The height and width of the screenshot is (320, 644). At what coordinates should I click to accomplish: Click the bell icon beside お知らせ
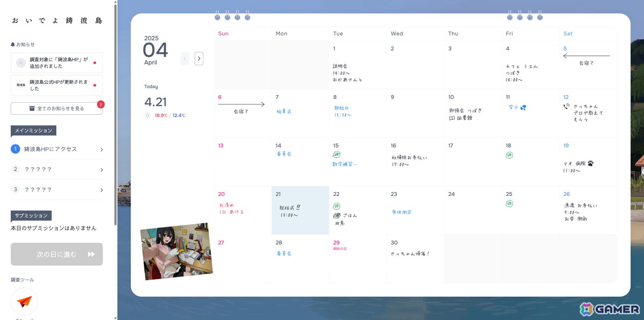tap(13, 44)
